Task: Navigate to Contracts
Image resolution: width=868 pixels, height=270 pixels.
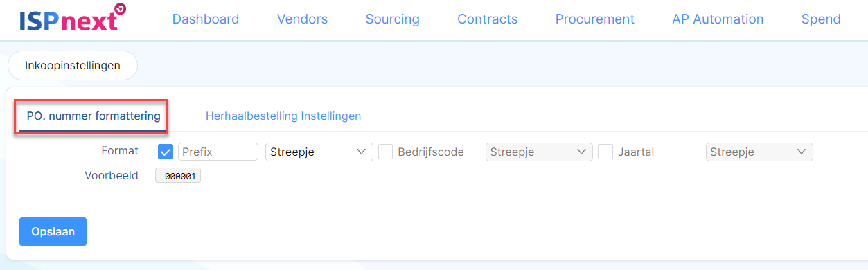Action: 487,19
